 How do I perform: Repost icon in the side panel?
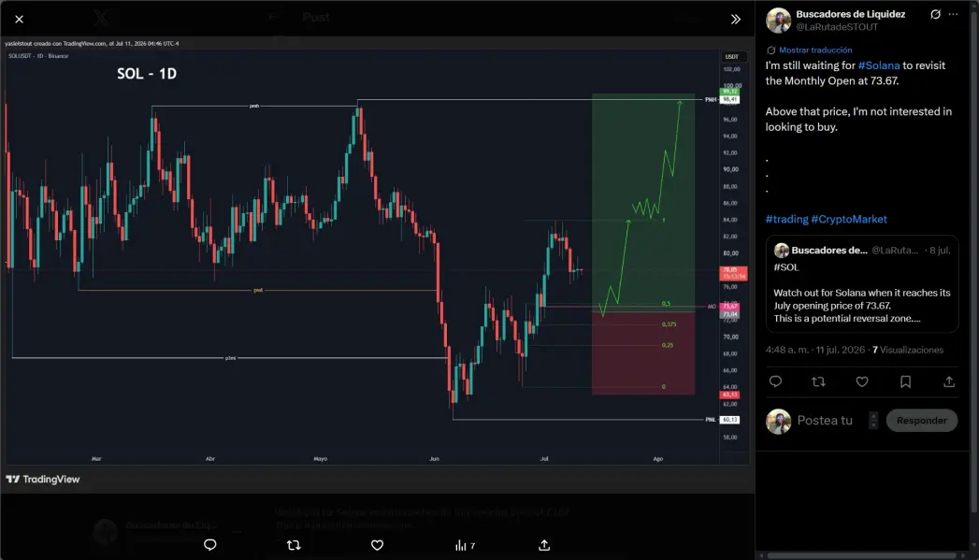tap(818, 381)
